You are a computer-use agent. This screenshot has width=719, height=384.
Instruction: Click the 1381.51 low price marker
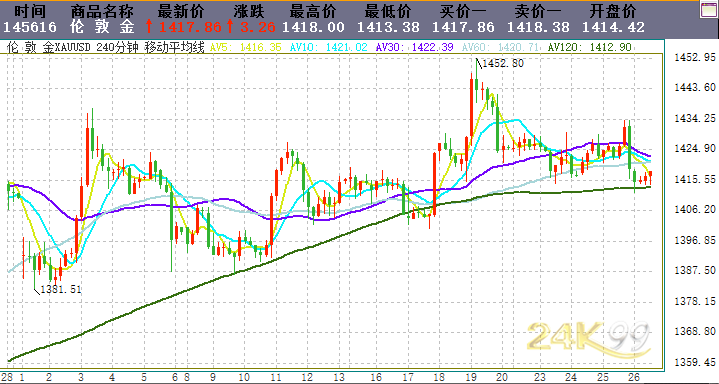pyautogui.click(x=61, y=289)
